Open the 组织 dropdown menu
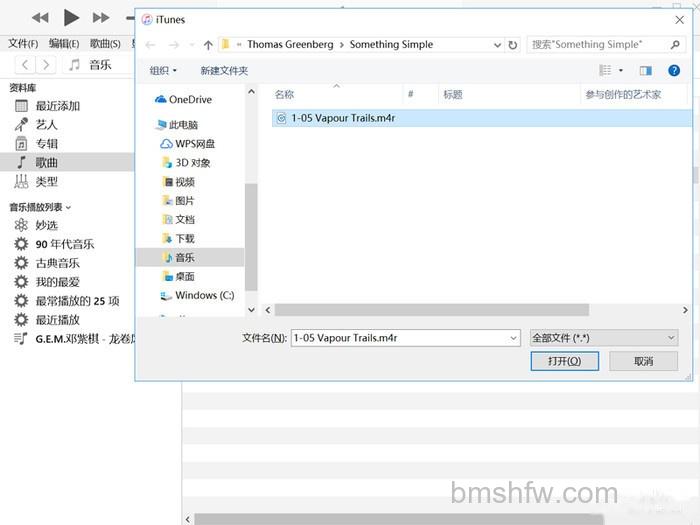 (163, 71)
